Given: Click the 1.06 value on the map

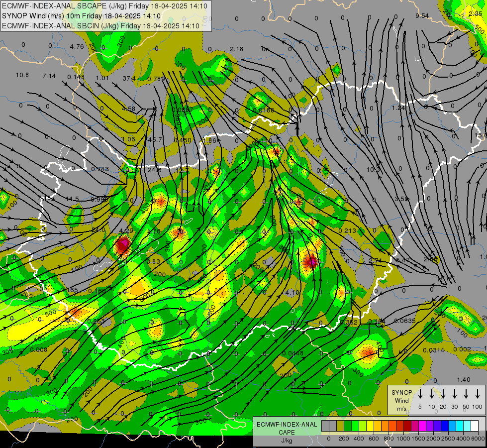Looking at the screenshot, I should pos(128,139).
